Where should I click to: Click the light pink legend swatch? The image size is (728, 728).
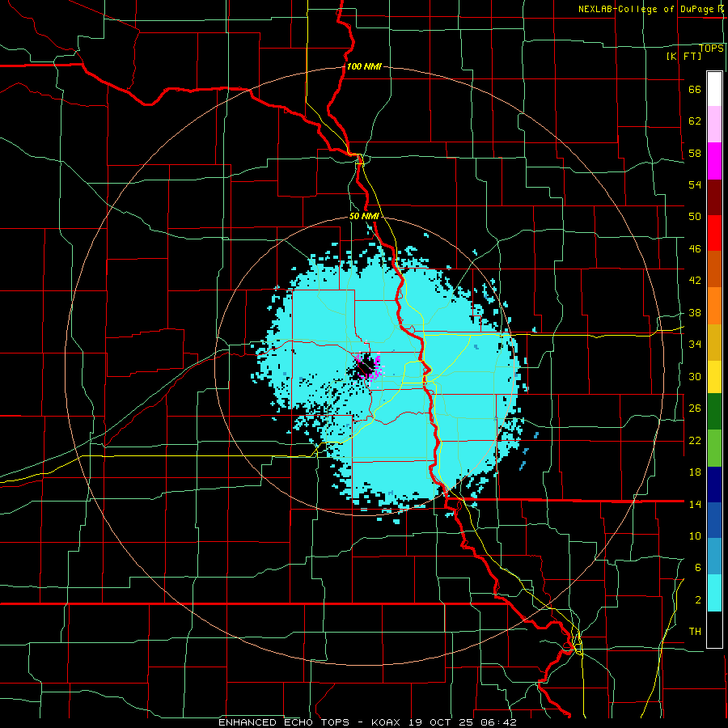714,124
